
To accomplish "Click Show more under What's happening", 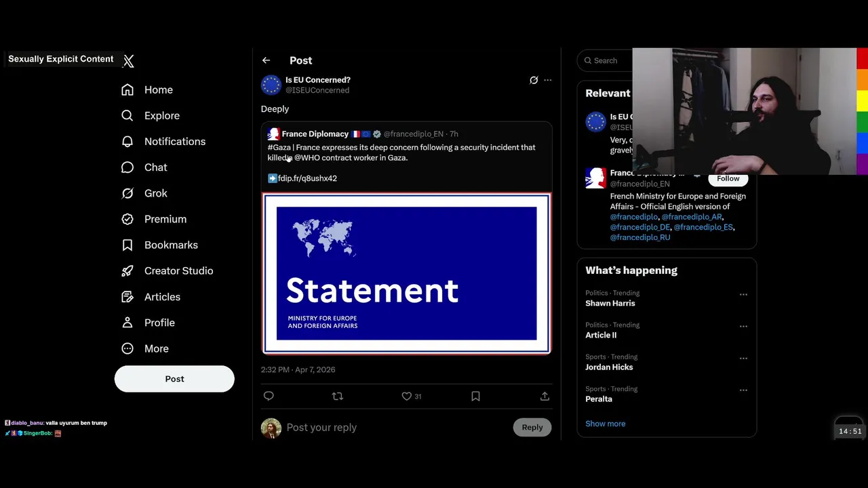I will pos(606,424).
